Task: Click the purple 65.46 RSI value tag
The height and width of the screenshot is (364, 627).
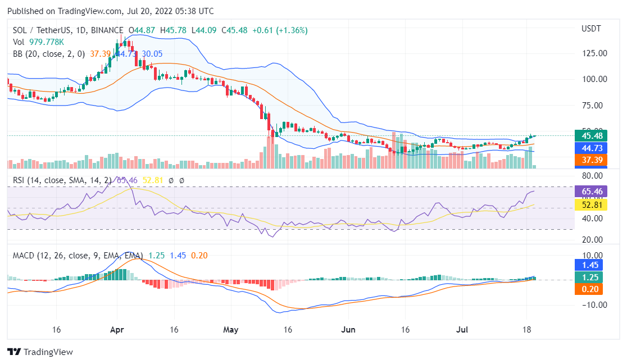Action: coord(592,192)
